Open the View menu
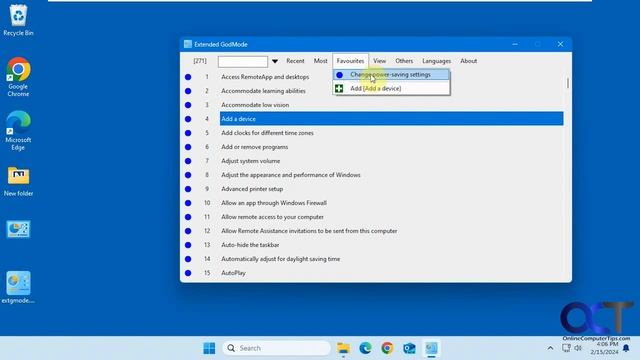The width and height of the screenshot is (640, 360). (x=379, y=61)
